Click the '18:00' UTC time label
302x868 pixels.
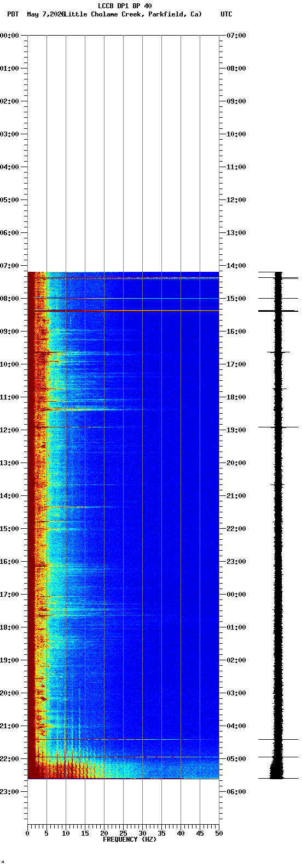[236, 397]
